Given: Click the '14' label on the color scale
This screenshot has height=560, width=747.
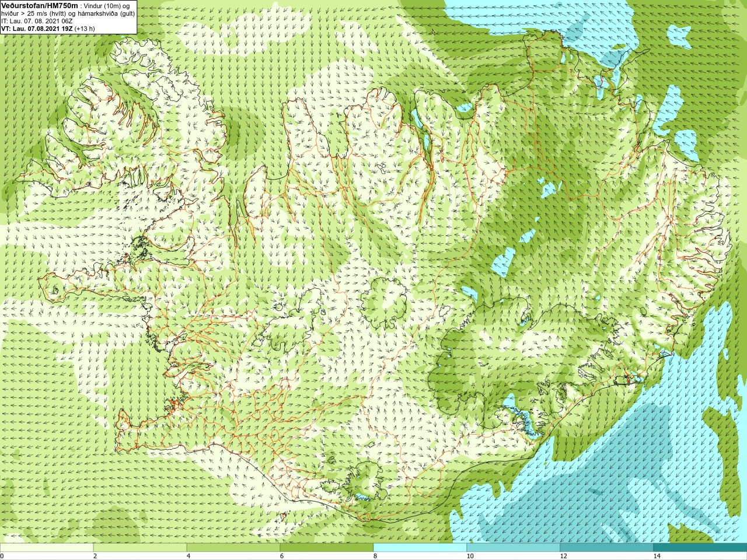Looking at the screenshot, I should coord(657,556).
